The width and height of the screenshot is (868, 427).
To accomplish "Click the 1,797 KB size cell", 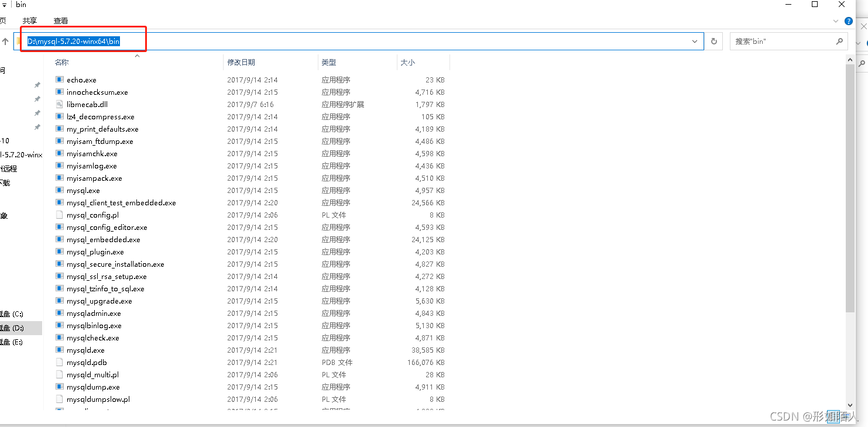I will (x=430, y=104).
